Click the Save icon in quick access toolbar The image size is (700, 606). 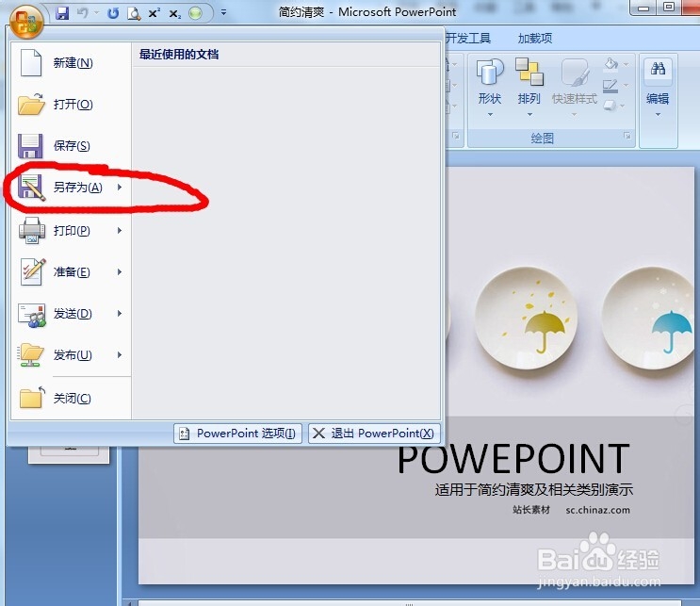[x=62, y=13]
